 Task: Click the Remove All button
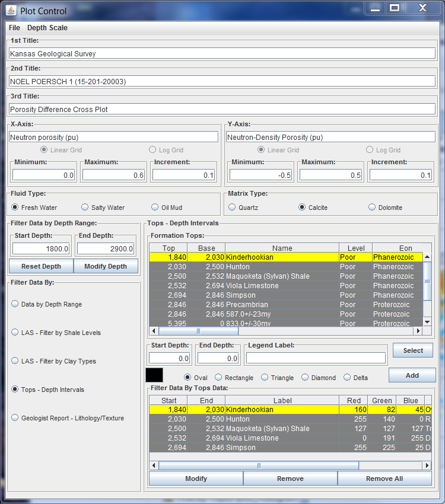pos(384,479)
